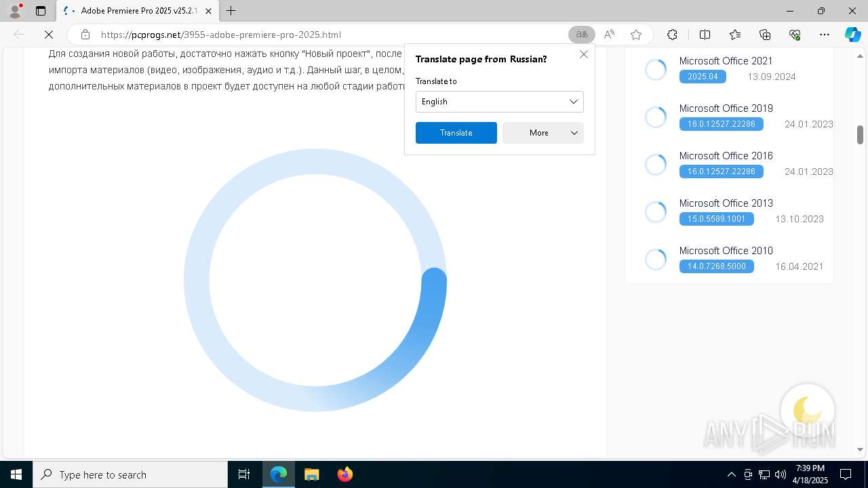Click Office 2019 version badge 16.0.12527.22286
This screenshot has height=488, width=868.
722,124
